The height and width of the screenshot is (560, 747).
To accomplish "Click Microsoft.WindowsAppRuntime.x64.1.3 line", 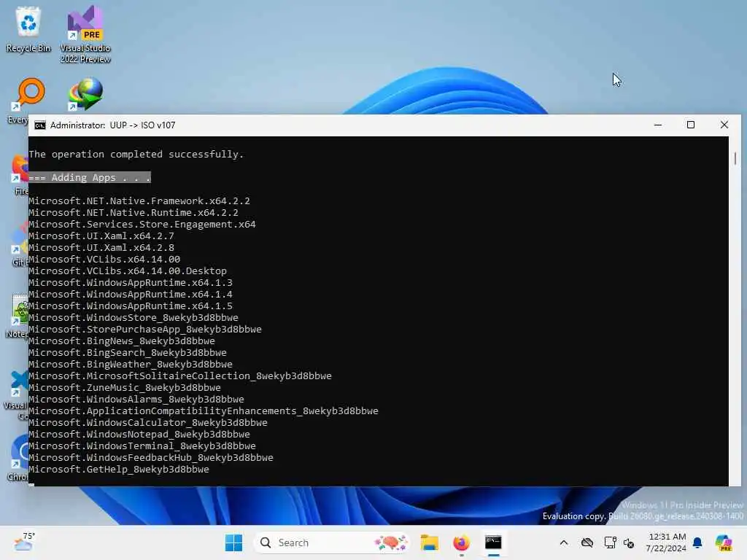I will point(131,282).
